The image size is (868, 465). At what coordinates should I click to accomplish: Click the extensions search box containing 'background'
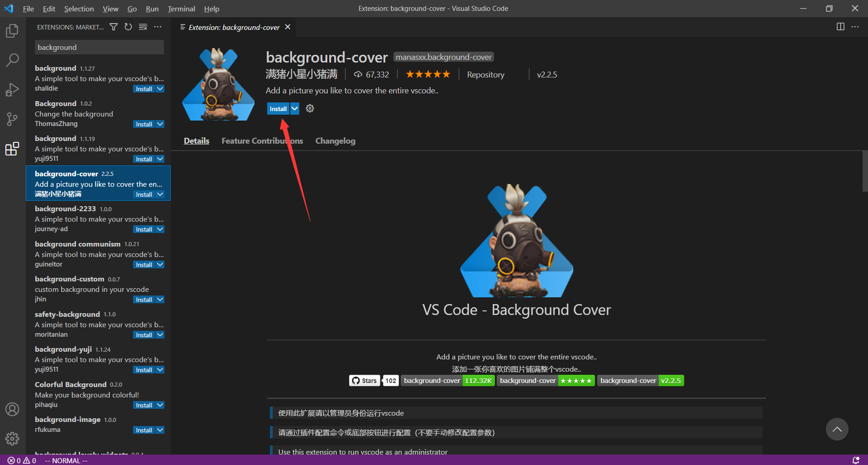(x=99, y=47)
